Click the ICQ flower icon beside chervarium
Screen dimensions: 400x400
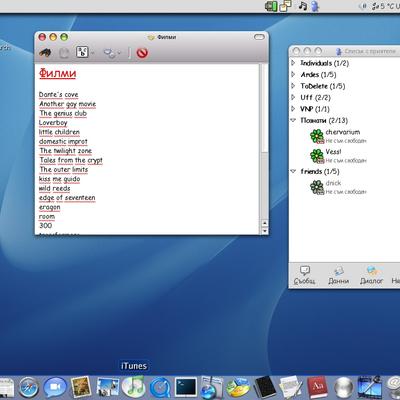(317, 136)
